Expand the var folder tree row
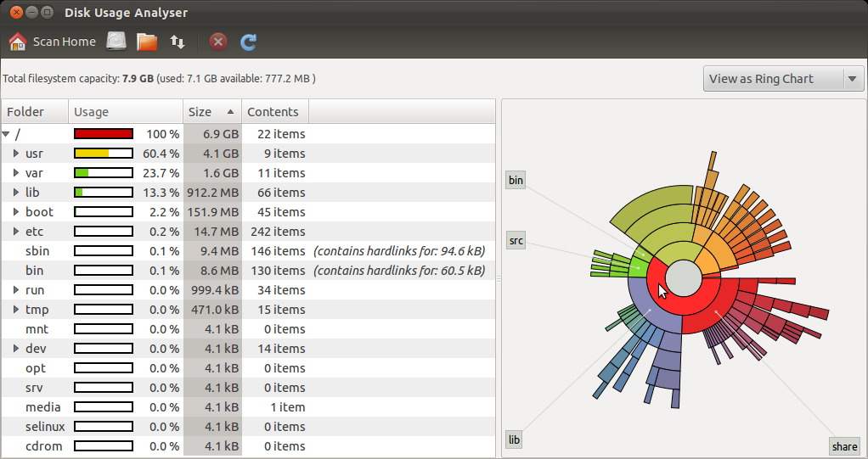 pos(16,173)
